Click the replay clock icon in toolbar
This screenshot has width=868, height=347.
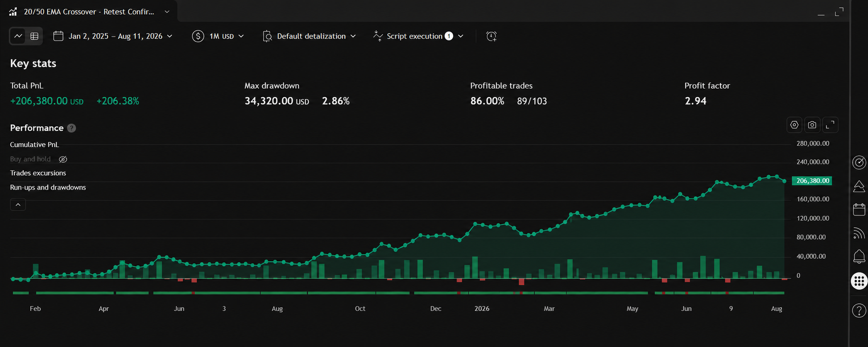(x=491, y=36)
